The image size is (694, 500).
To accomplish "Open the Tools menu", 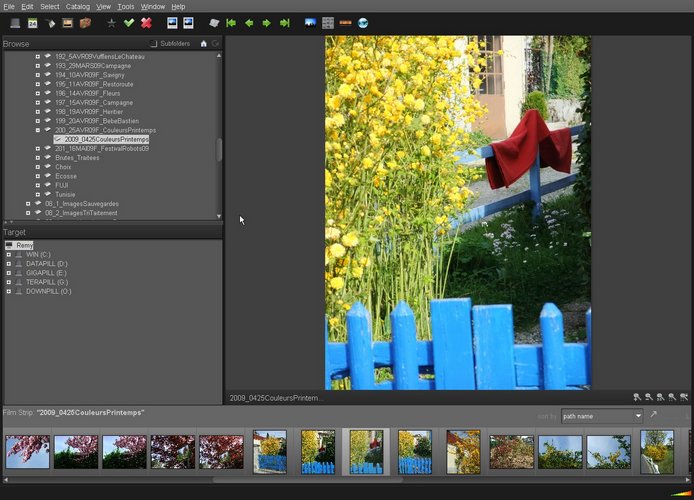I will click(126, 6).
